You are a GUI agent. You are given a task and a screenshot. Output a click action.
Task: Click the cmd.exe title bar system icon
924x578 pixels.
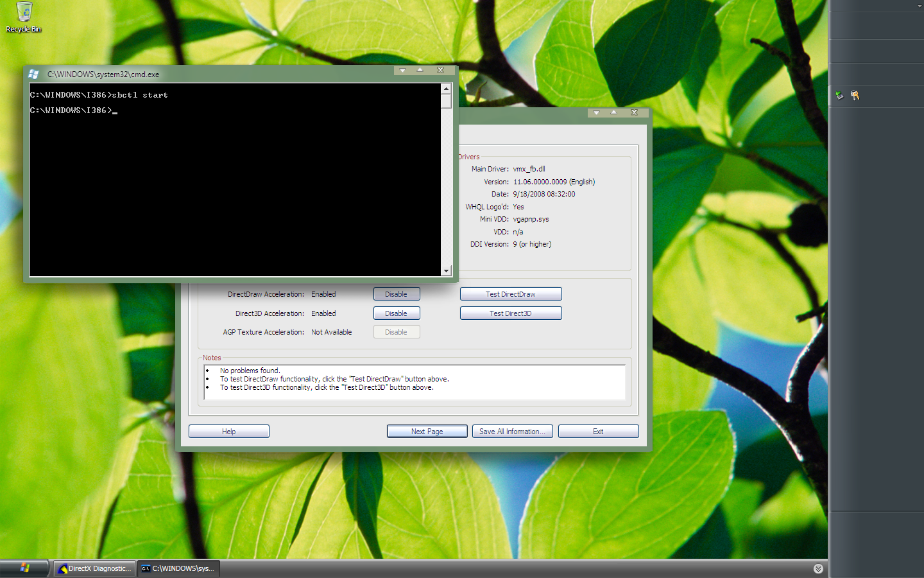[x=34, y=74]
